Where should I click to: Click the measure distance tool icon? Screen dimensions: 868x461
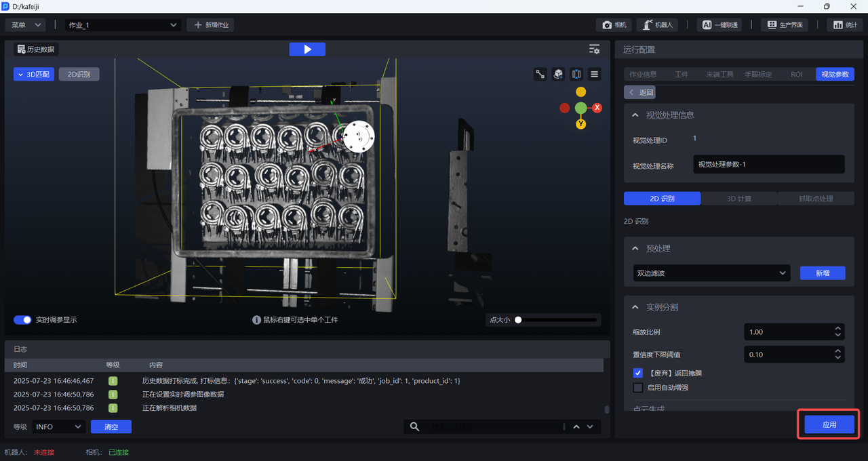(x=540, y=75)
